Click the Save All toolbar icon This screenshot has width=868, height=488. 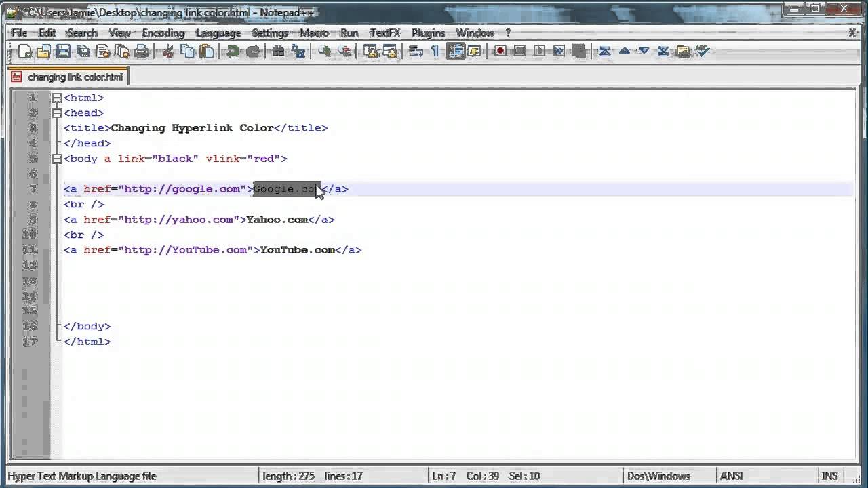83,52
